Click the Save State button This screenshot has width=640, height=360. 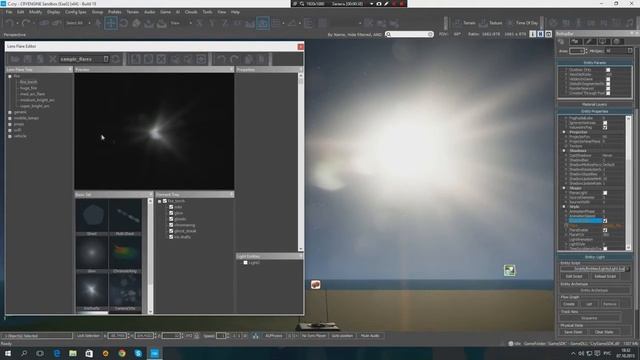573,332
